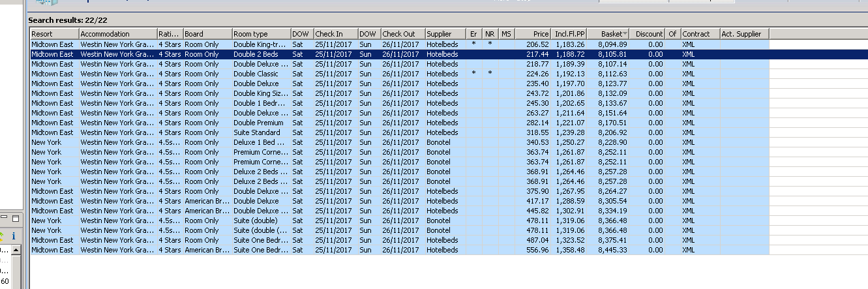Viewport: 868px width, 289px height.
Task: Click the Act. Supplier column header
Action: (745, 34)
